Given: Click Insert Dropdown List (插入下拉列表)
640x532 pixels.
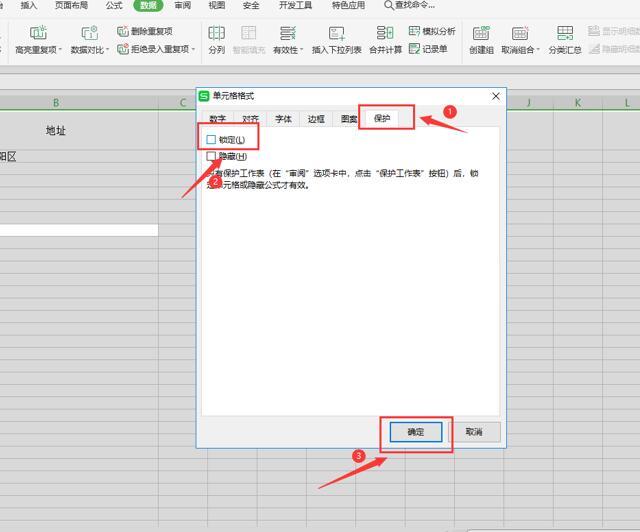Looking at the screenshot, I should tap(337, 40).
